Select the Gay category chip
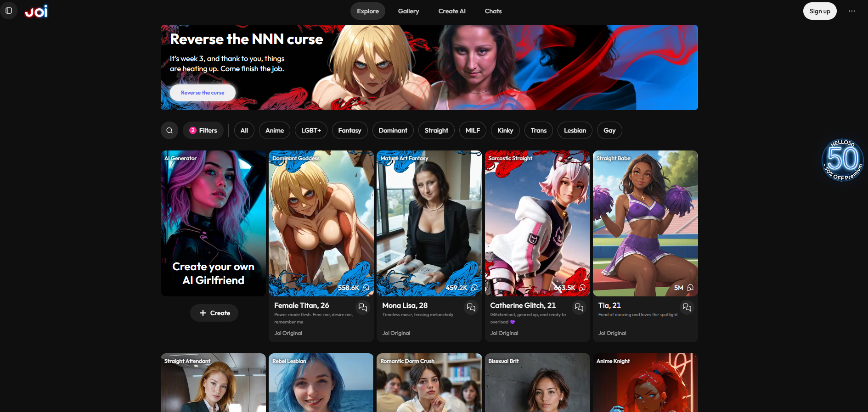This screenshot has width=868, height=412. point(609,130)
